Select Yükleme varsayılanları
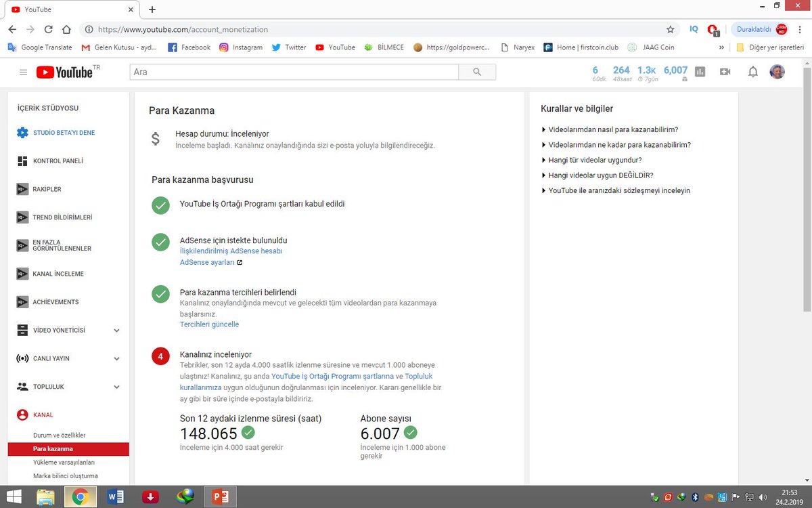 (x=64, y=462)
